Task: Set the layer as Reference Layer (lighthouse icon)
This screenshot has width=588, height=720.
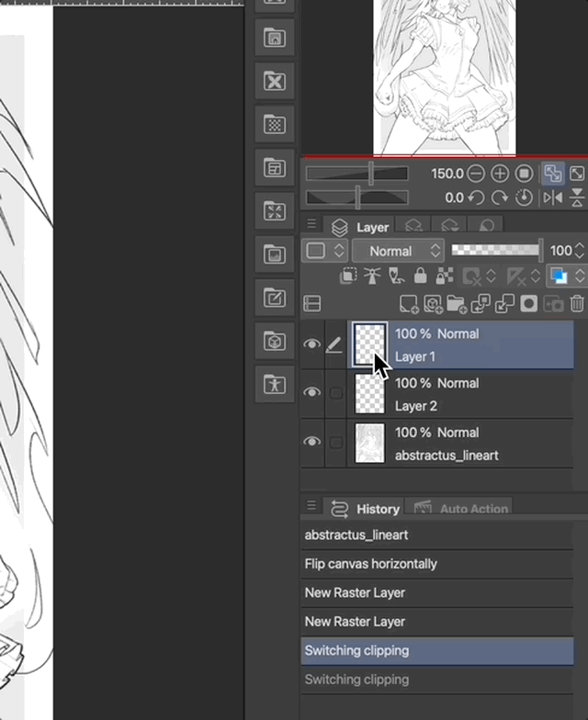Action: point(372,276)
